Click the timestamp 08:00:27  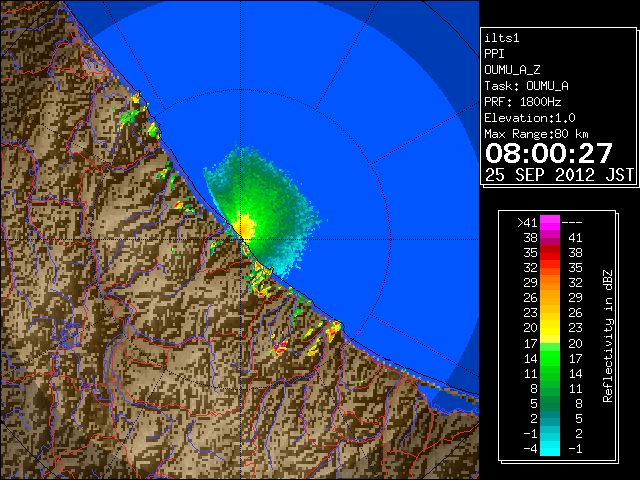[549, 153]
